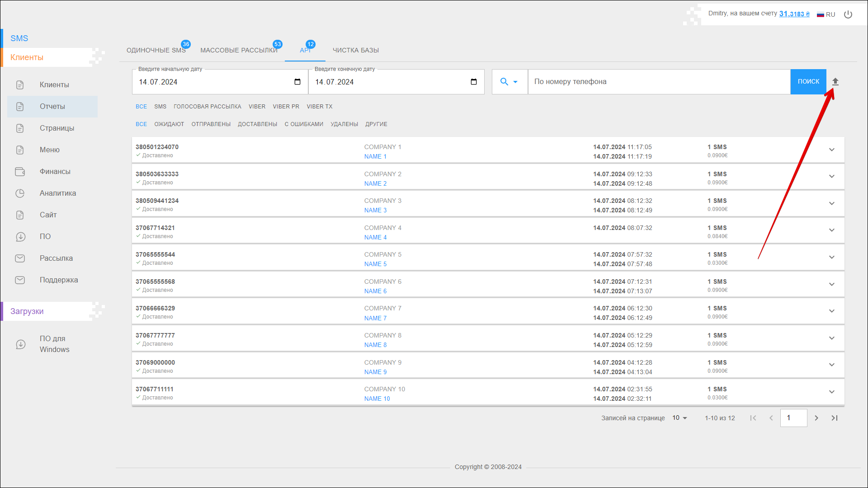Screen dimensions: 868x488
Task: Click the upload/export icon next to Поиск
Action: click(x=835, y=82)
